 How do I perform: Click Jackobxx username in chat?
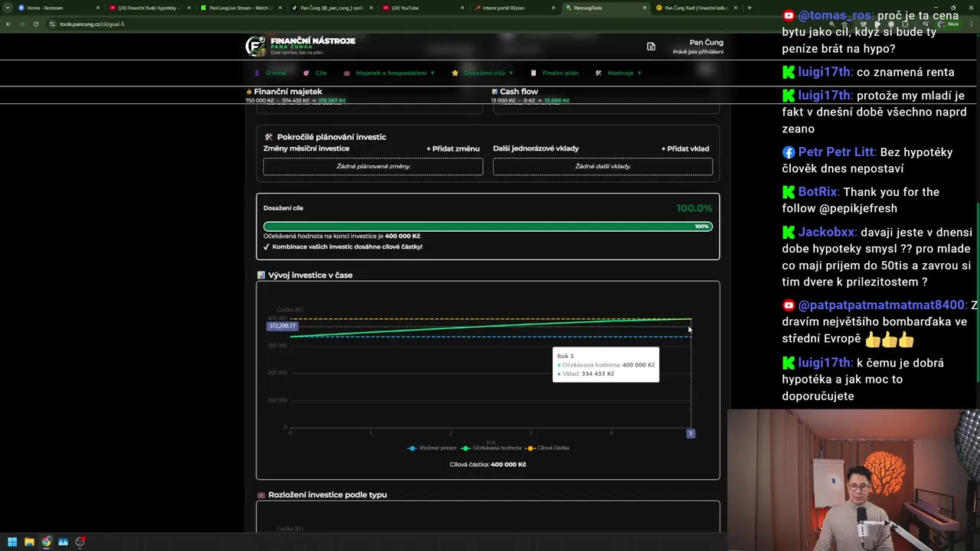[x=828, y=232]
